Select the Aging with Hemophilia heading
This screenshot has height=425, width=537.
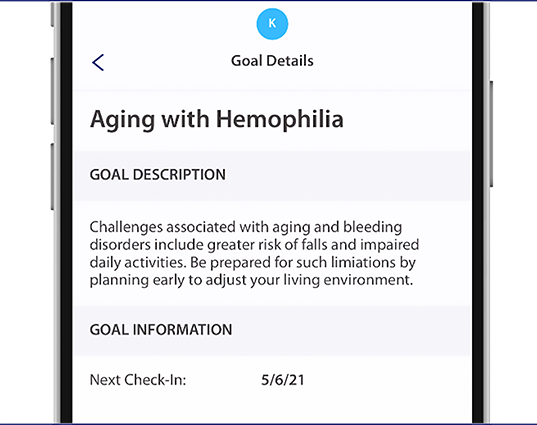[x=216, y=120]
